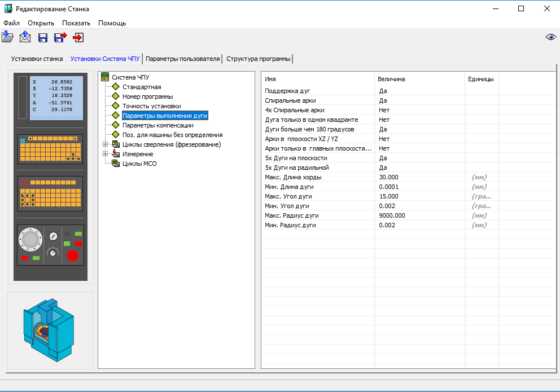
Task: Click the exit icon with red arrow
Action: (x=78, y=37)
